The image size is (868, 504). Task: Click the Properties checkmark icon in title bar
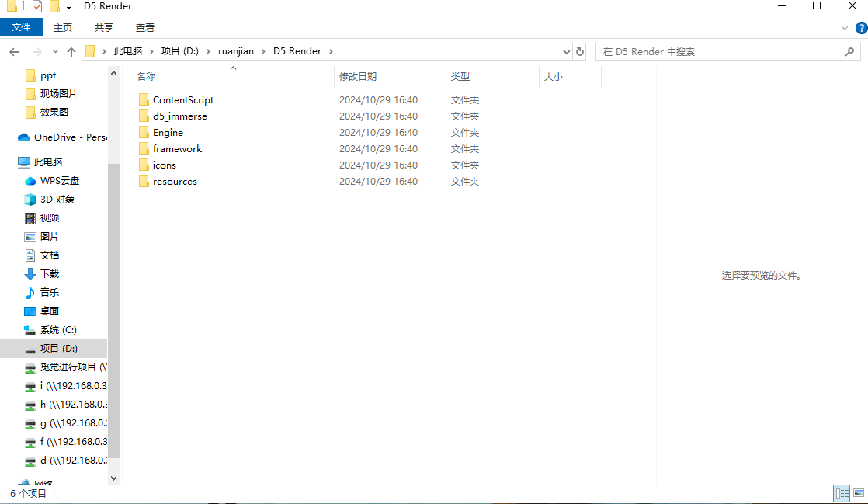tap(37, 6)
